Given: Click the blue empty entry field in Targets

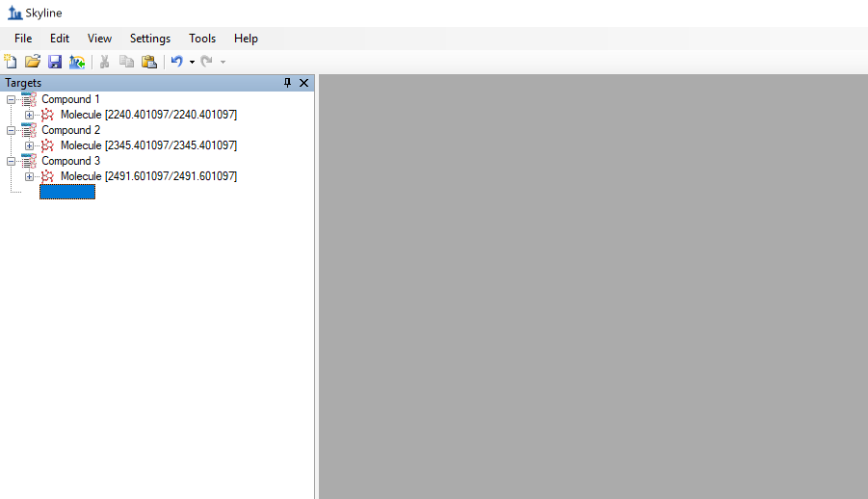Looking at the screenshot, I should (67, 192).
